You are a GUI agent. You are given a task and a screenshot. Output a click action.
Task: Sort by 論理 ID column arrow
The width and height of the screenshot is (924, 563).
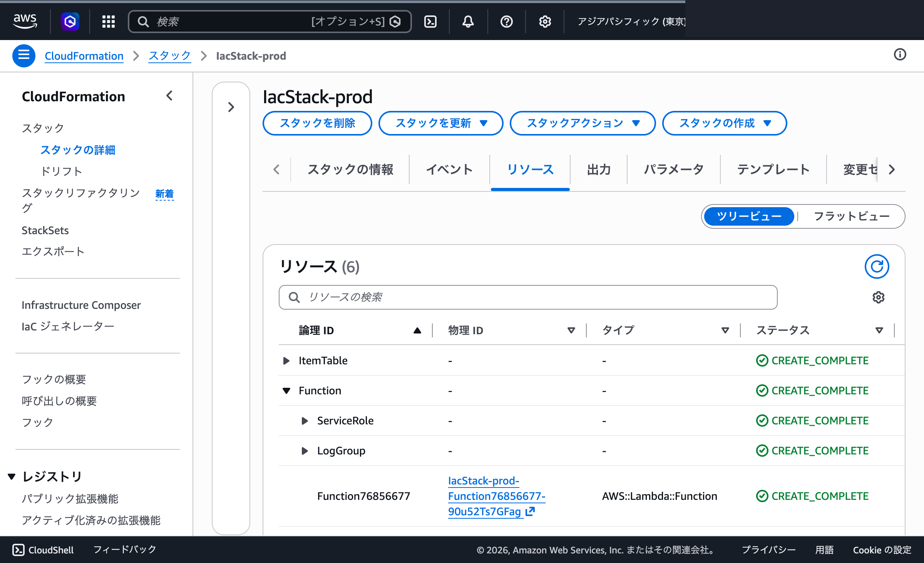(417, 330)
